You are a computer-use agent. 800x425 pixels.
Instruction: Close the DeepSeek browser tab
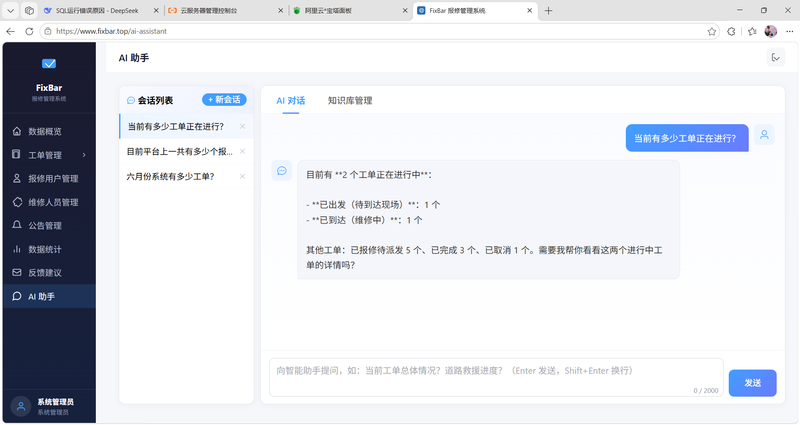click(x=156, y=11)
